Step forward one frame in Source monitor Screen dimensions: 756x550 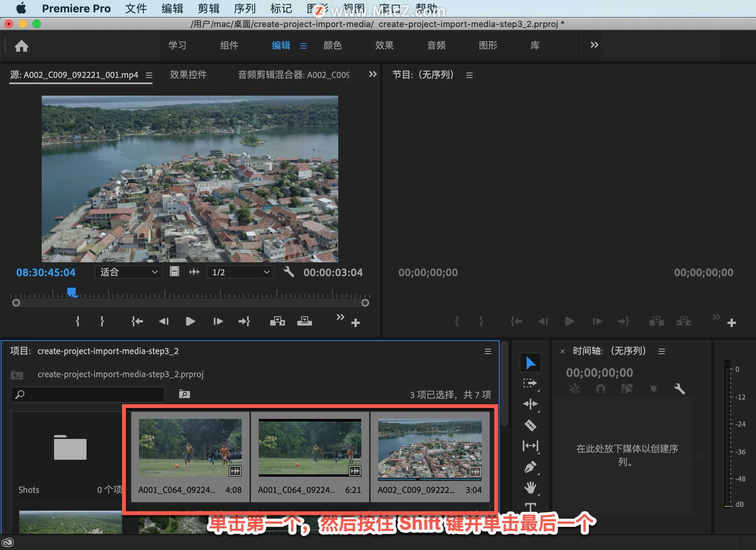[218, 321]
